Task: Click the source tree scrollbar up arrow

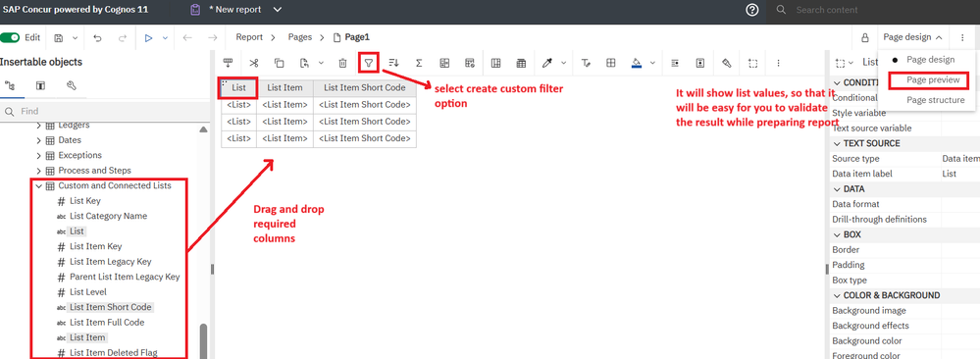Action: coord(203,129)
